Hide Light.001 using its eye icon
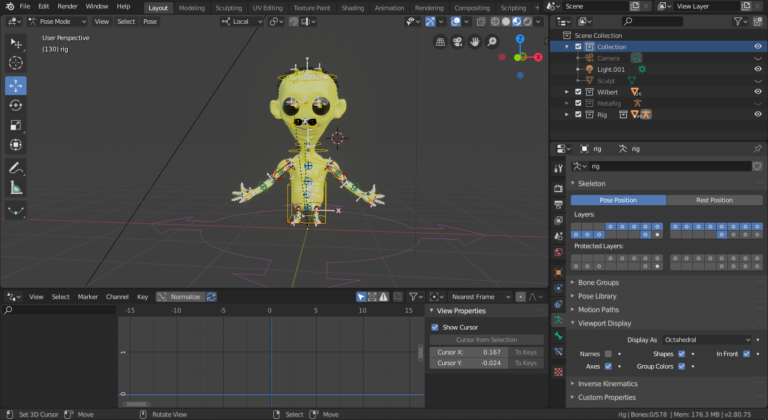Image resolution: width=768 pixels, height=420 pixels. click(757, 69)
